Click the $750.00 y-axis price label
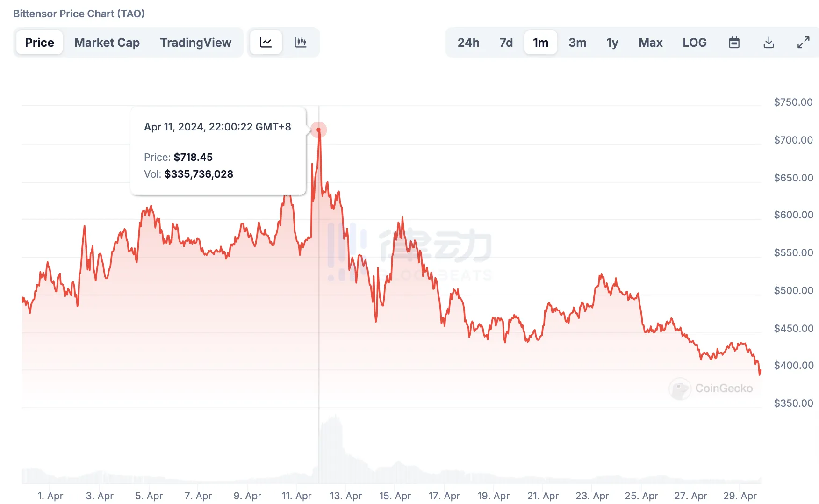Viewport: 819px width, 504px height. coord(793,102)
